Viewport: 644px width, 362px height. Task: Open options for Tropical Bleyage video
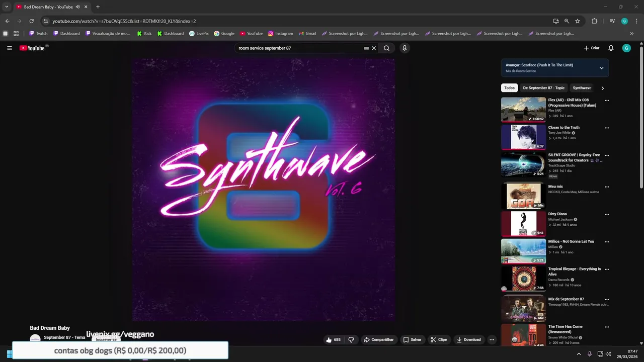(607, 269)
